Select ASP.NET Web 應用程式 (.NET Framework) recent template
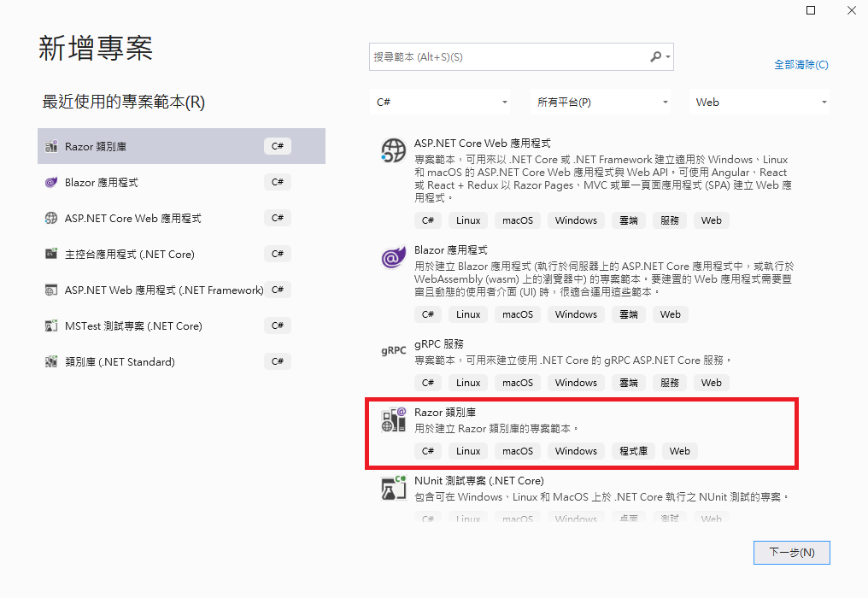Viewport: 868px width, 598px height. [182, 290]
